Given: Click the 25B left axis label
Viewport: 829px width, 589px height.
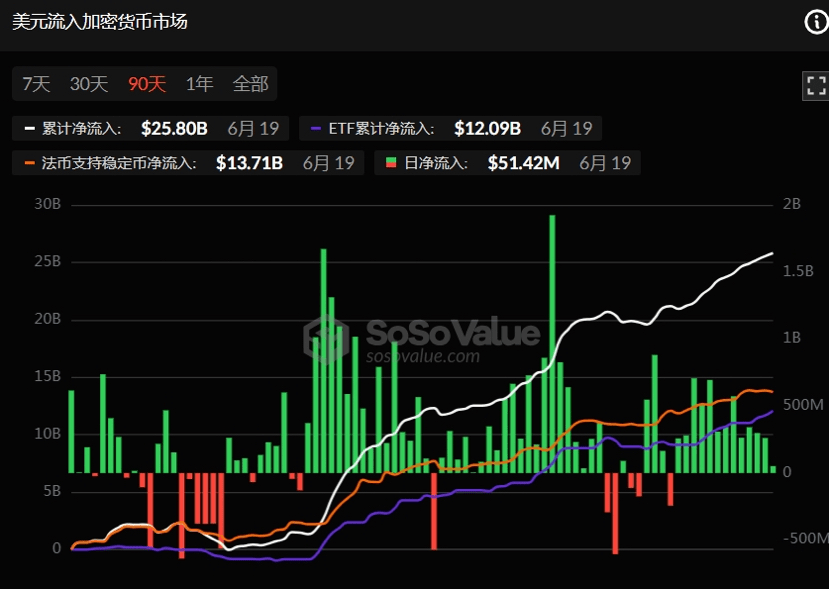Looking at the screenshot, I should 48,261.
